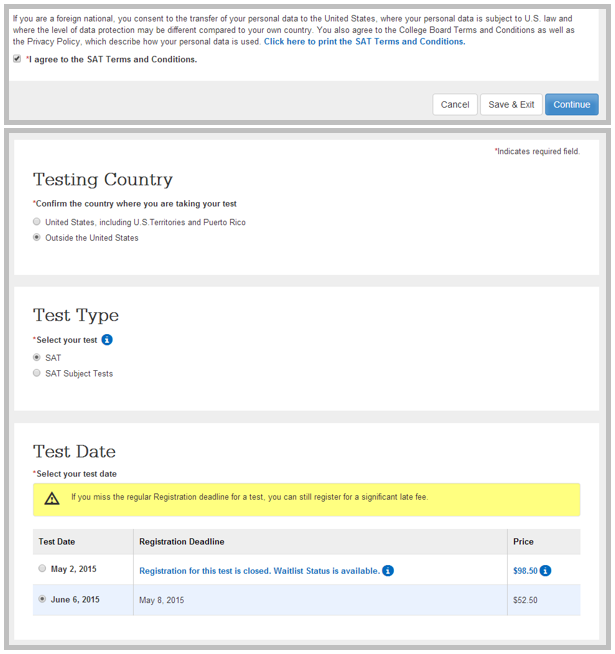Click the blue Continue button
615x654 pixels.
(x=572, y=104)
